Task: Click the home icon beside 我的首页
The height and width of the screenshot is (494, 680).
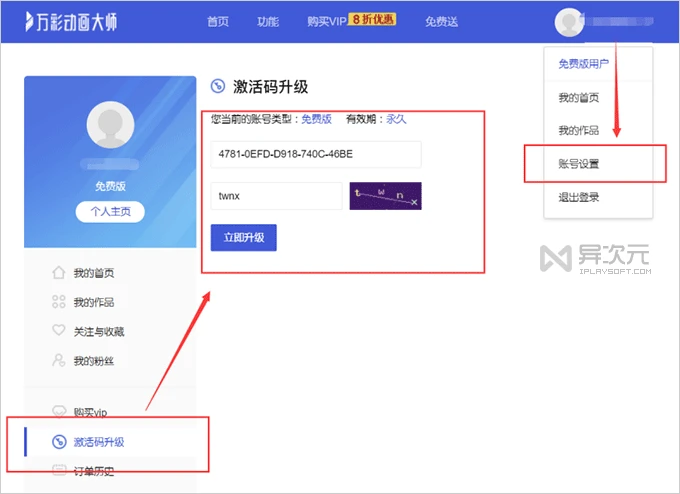Action: tap(59, 273)
